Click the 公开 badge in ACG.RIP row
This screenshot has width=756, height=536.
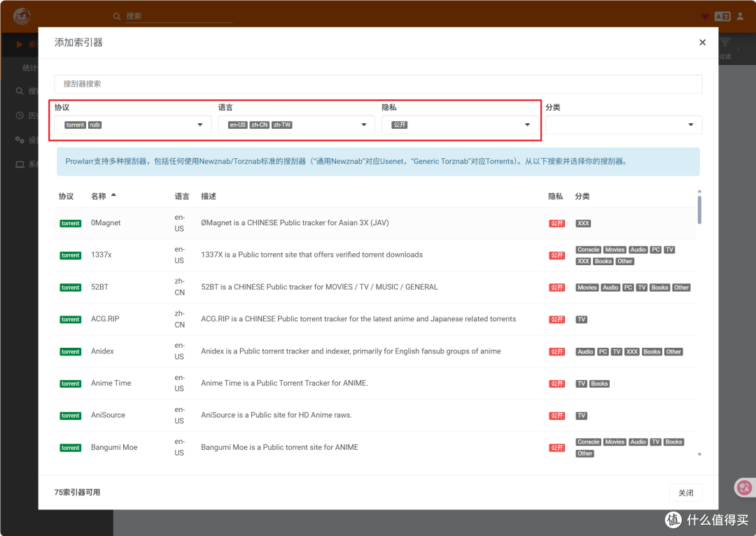click(x=557, y=319)
